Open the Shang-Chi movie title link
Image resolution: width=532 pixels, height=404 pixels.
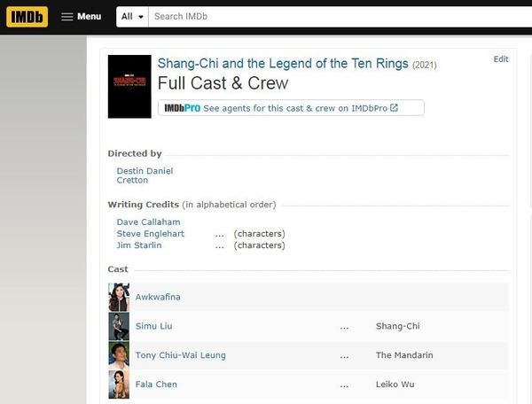coord(283,64)
